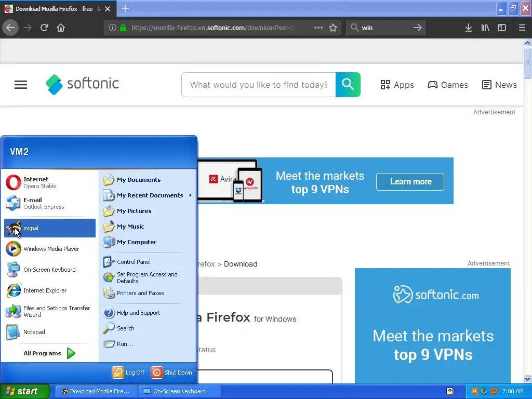This screenshot has height=399, width=532.
Task: Click the help question mark taskbar icon
Action: pyautogui.click(x=449, y=391)
